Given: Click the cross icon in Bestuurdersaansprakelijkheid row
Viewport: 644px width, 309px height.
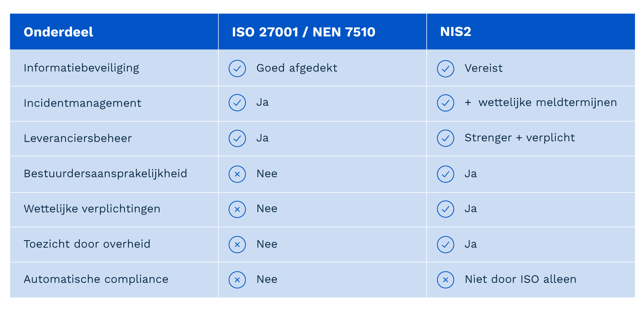Looking at the screenshot, I should coord(237,174).
